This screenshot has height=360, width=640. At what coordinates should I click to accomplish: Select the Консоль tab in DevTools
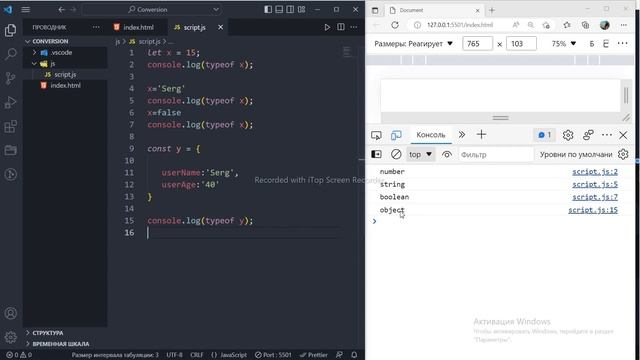pyautogui.click(x=431, y=135)
